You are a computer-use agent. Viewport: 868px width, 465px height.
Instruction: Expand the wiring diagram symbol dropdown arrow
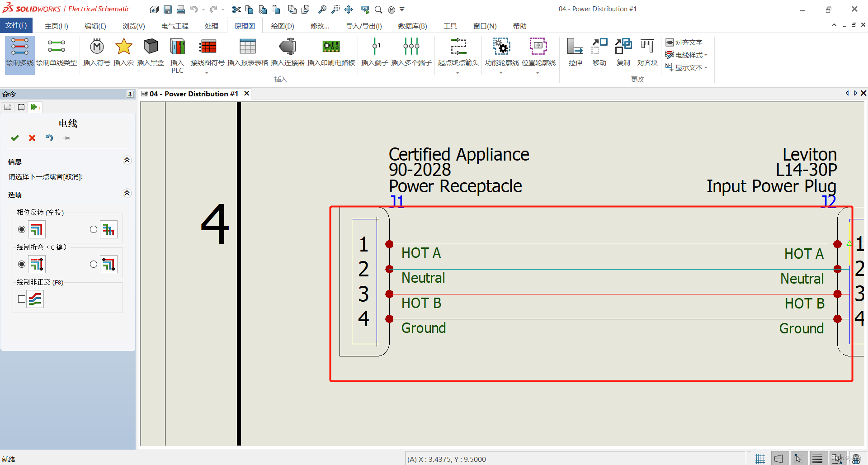click(207, 73)
